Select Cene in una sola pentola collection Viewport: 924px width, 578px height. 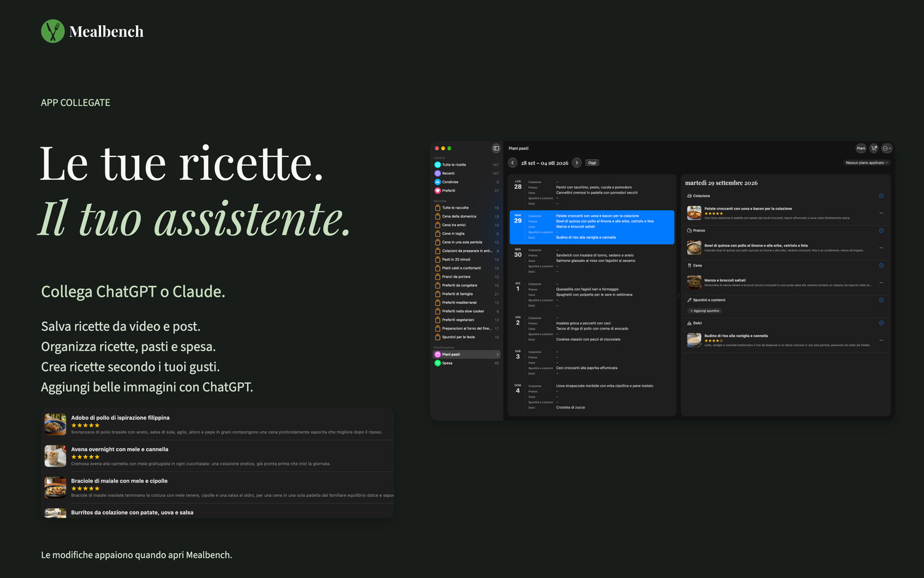click(467, 242)
